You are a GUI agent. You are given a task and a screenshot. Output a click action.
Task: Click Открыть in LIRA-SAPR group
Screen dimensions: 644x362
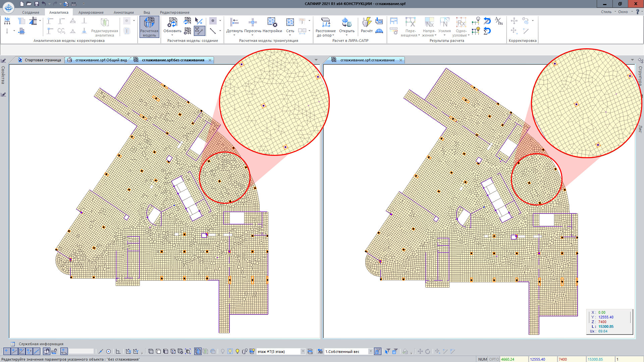[346, 23]
